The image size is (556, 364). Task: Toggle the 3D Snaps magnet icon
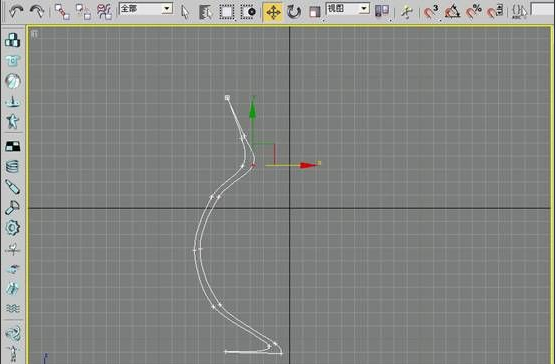[x=431, y=12]
